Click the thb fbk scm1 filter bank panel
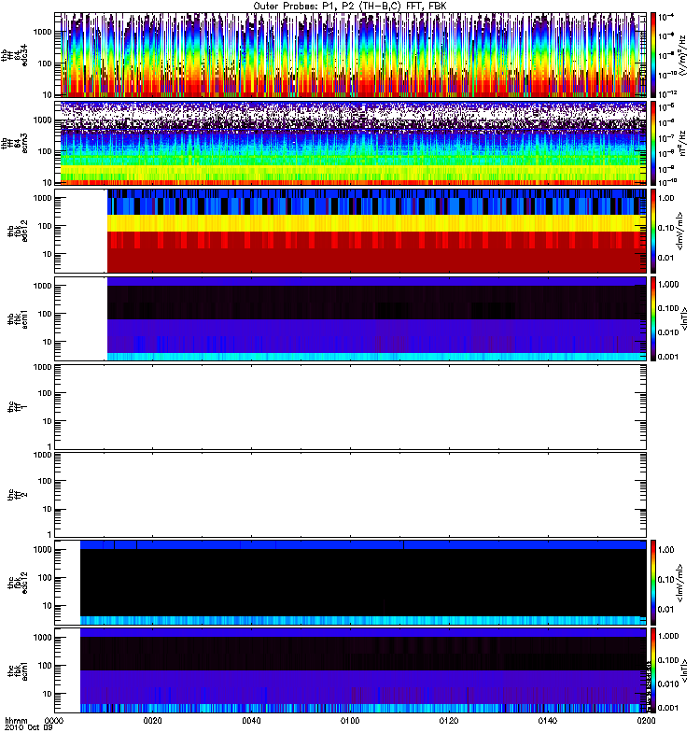Image resolution: width=700 pixels, height=747 pixels. (x=351, y=318)
